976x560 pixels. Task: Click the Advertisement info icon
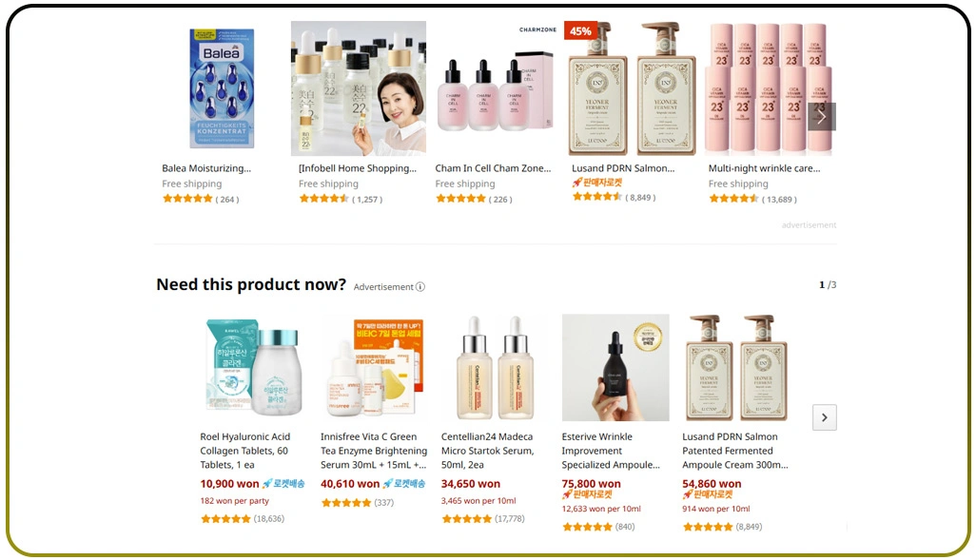click(420, 287)
